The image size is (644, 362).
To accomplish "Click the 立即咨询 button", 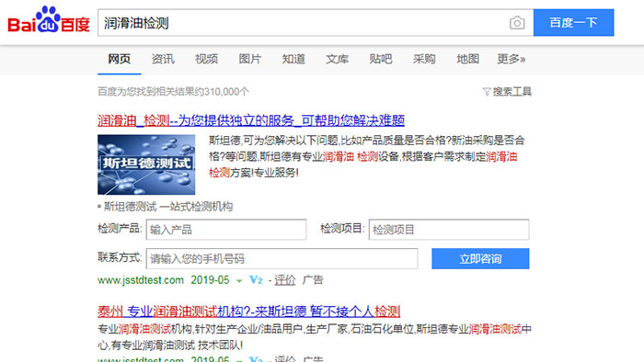I will 480,259.
